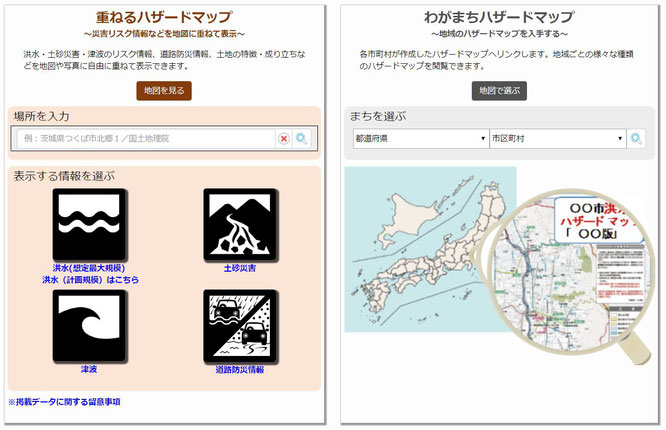Select the landslide (土砂災害) icon

tap(240, 224)
